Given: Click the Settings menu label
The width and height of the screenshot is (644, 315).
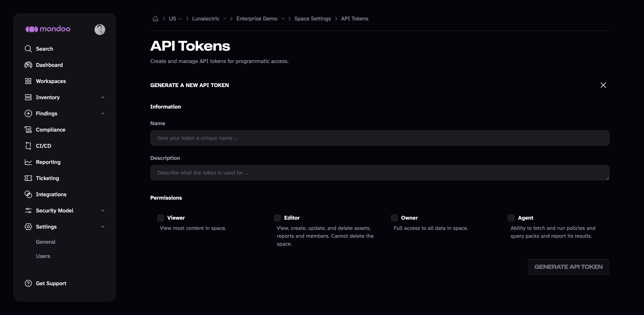Looking at the screenshot, I should point(46,227).
